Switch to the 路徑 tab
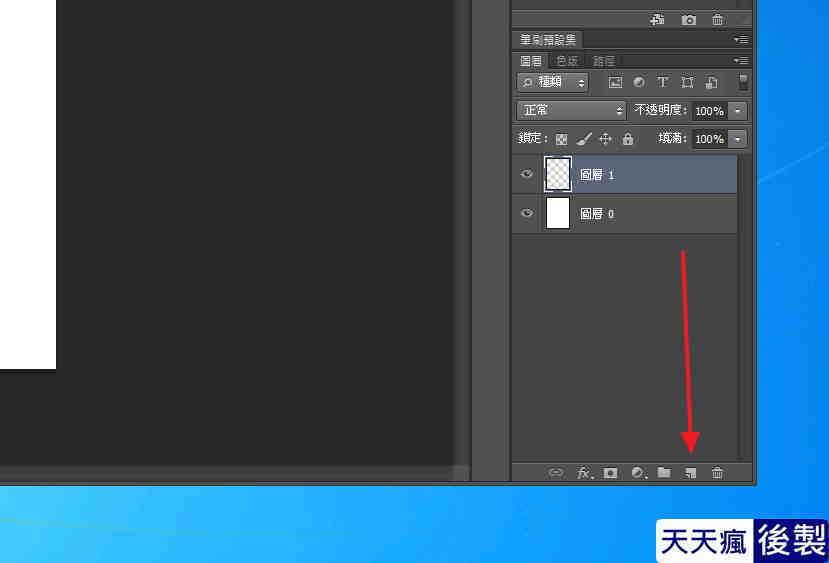Viewport: 829px width, 563px height. click(x=603, y=61)
